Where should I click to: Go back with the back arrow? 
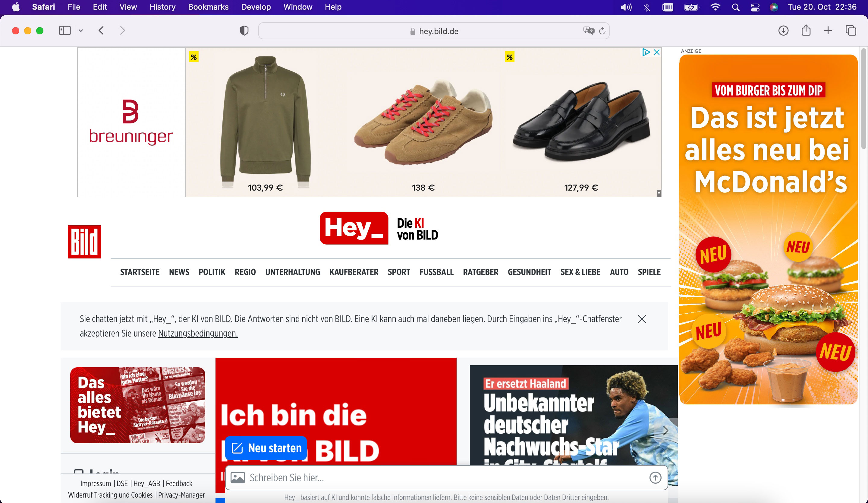coord(101,31)
